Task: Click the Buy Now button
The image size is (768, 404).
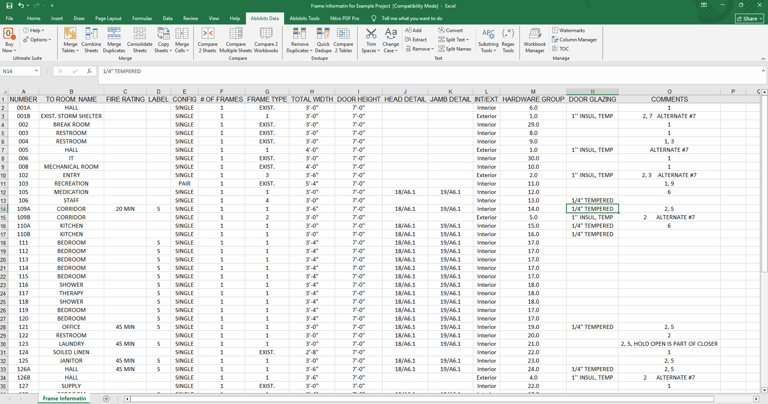Action: pyautogui.click(x=9, y=40)
